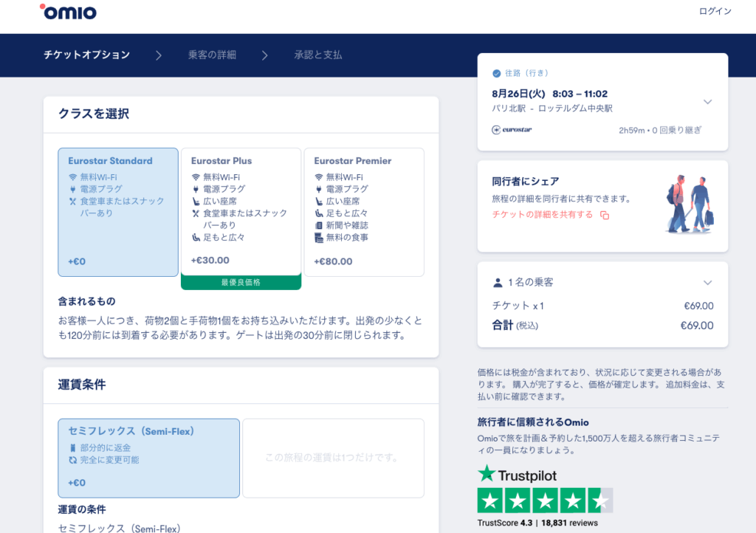This screenshot has width=756, height=533.
Task: Click the +€80.00 price on Eurostar Premier
Action: click(333, 261)
